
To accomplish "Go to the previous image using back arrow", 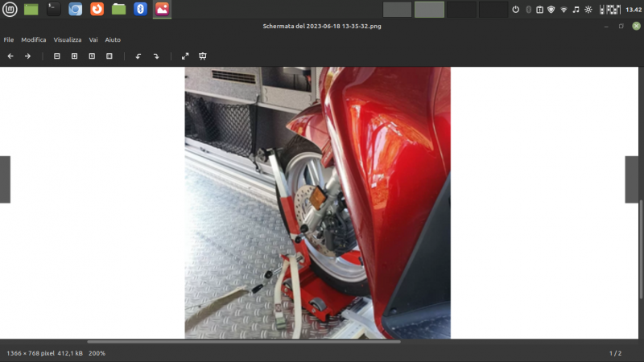I will click(10, 56).
